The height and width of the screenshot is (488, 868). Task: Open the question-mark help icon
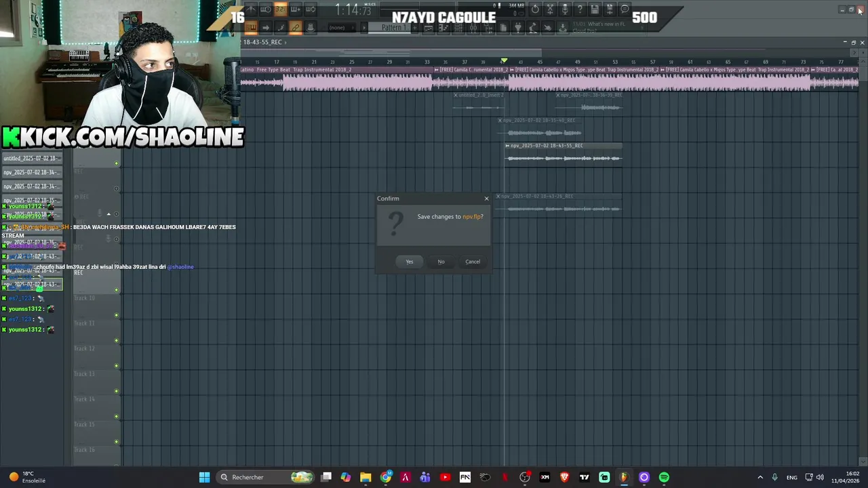(x=580, y=9)
